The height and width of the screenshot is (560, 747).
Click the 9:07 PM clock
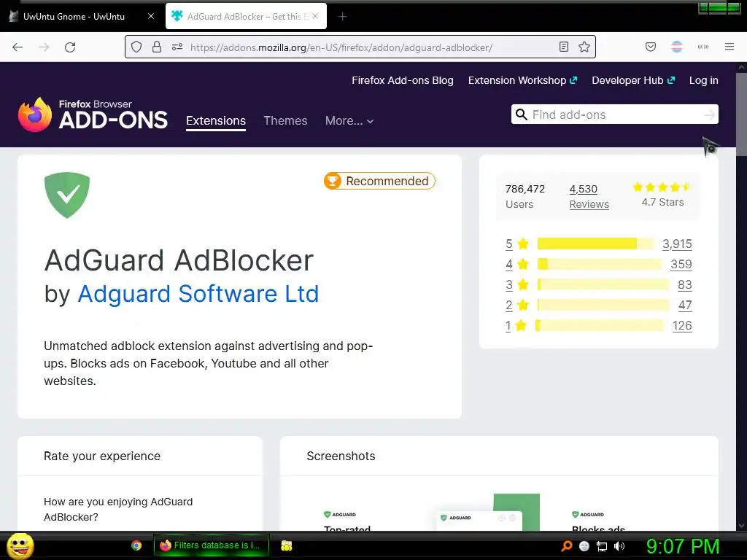683,546
